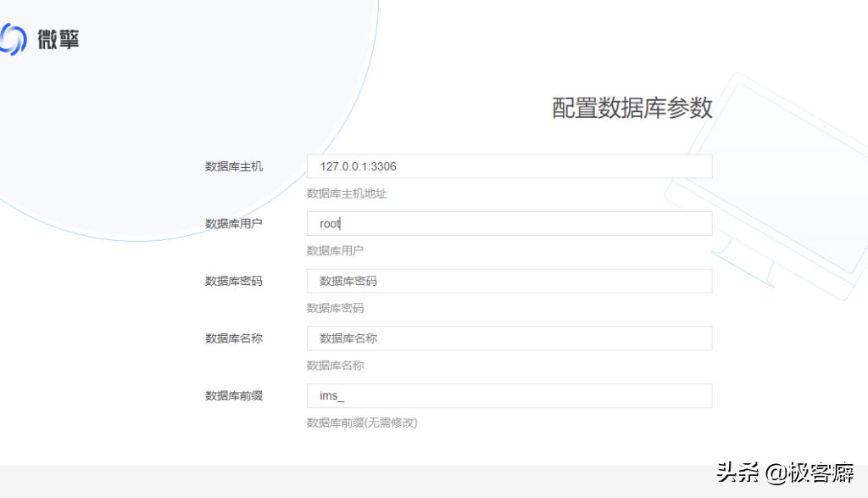Click the 数据库主机 field label
This screenshot has width=868, height=498.
(x=234, y=166)
